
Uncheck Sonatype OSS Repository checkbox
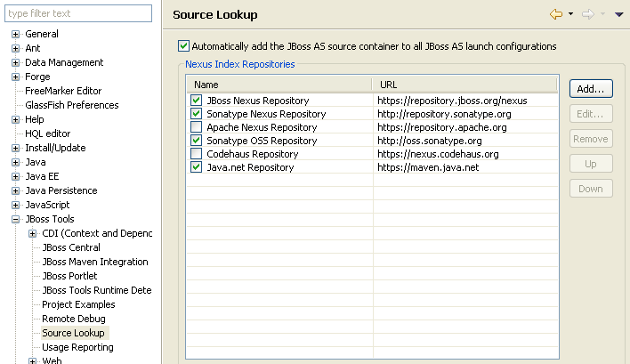point(196,141)
